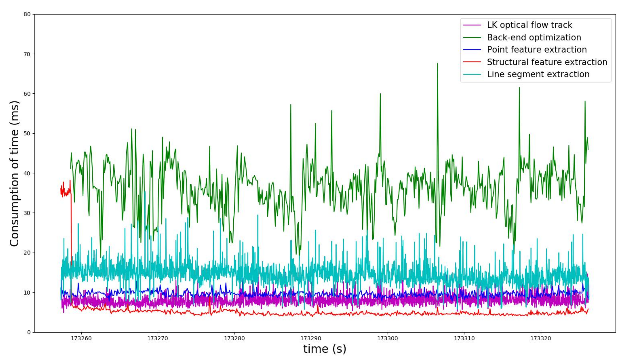This screenshot has width=634, height=364.
Task: Click the tallest green spike near 173306
Action: point(438,65)
